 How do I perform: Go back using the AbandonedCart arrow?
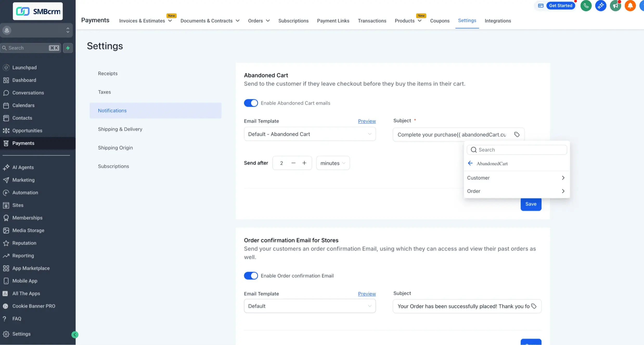point(470,163)
